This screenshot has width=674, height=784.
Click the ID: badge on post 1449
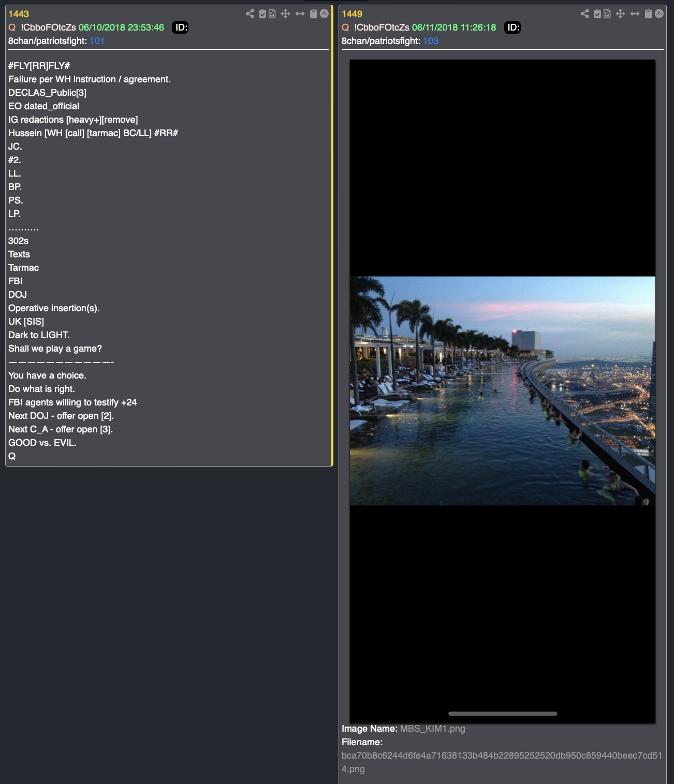click(512, 27)
